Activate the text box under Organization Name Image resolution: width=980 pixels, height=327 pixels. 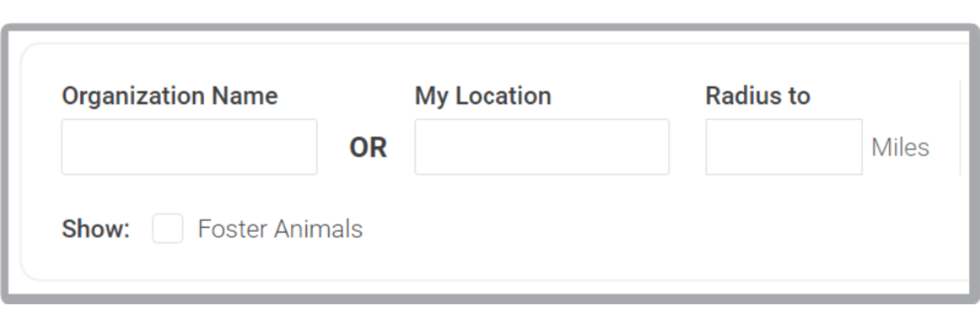(x=189, y=147)
